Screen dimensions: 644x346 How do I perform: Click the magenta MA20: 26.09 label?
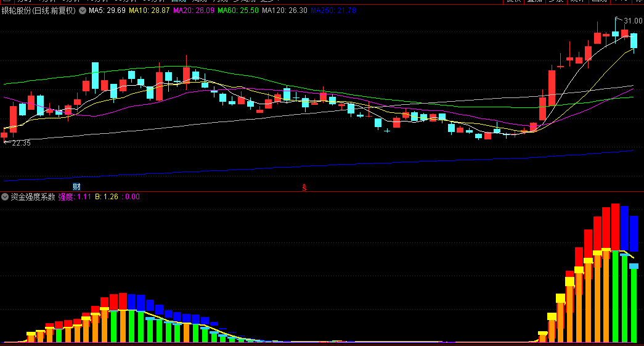[x=194, y=10]
